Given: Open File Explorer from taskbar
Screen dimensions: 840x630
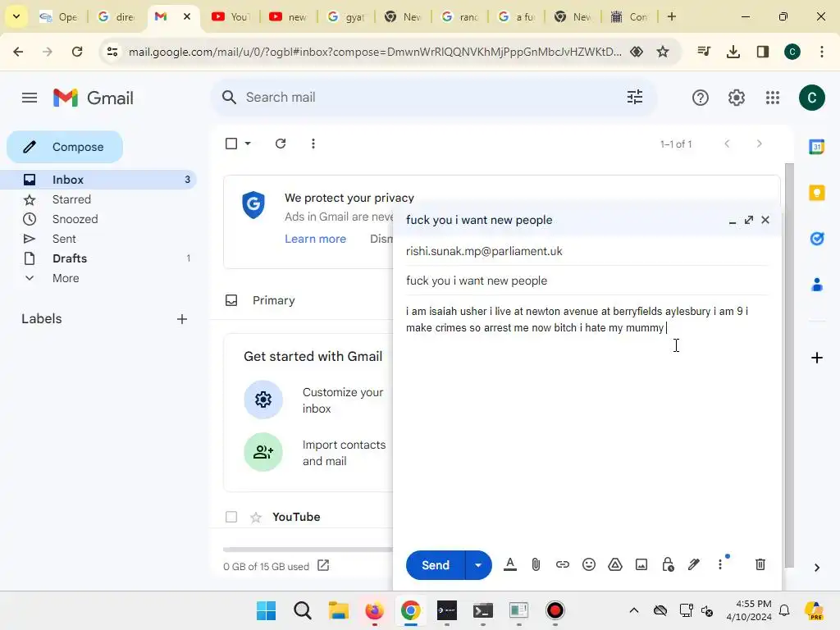Looking at the screenshot, I should (x=339, y=610).
